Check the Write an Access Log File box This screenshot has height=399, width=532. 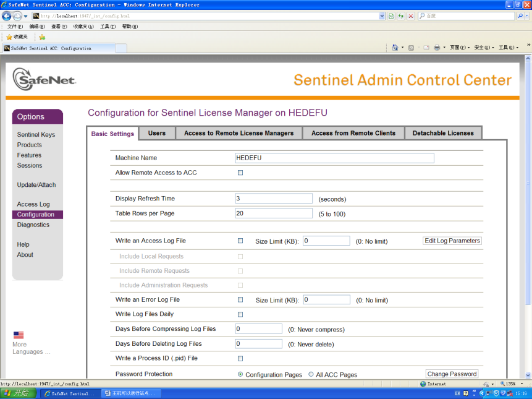point(240,241)
